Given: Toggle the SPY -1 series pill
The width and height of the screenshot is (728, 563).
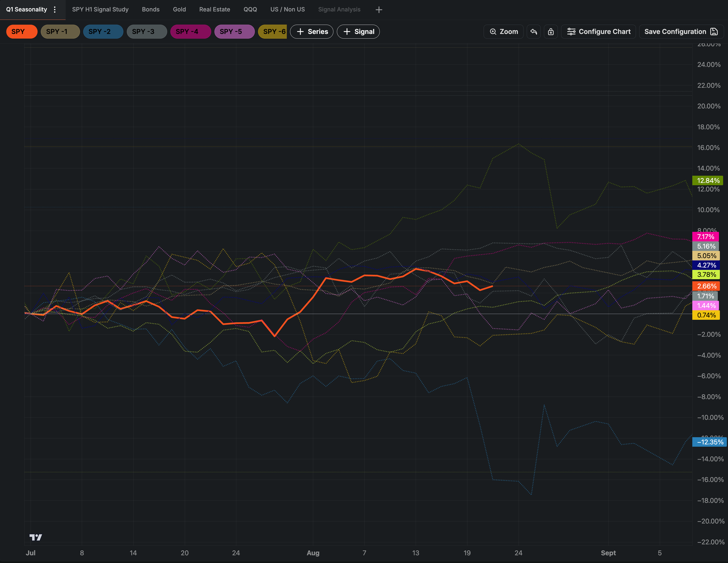Looking at the screenshot, I should click(60, 32).
